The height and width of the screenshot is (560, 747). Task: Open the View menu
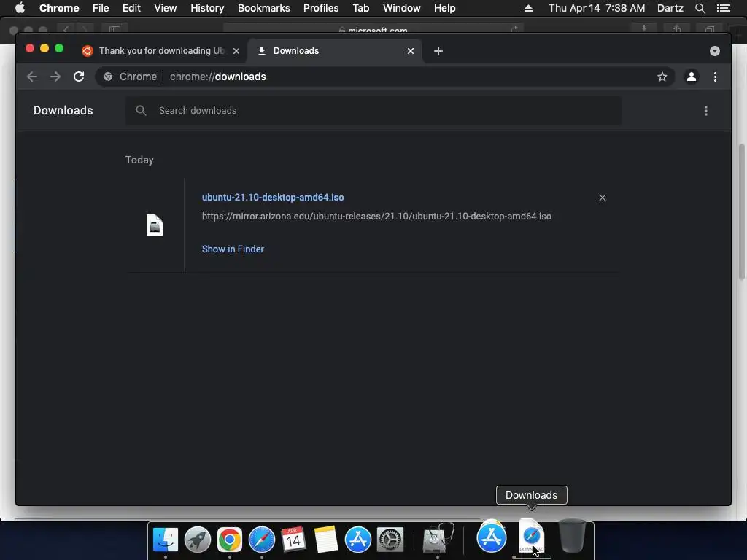click(166, 8)
